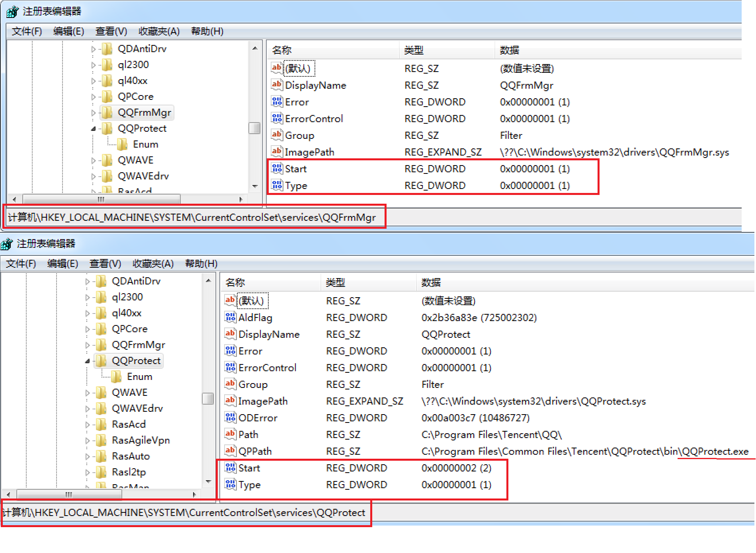Select AIdFlag data 0x2b36a83e value
The image size is (756, 553).
(x=479, y=317)
